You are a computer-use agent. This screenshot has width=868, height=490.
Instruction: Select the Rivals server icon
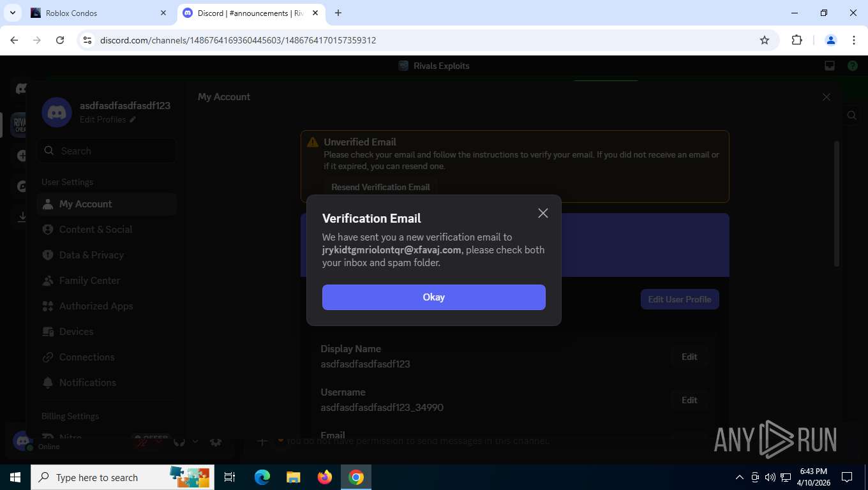point(19,124)
